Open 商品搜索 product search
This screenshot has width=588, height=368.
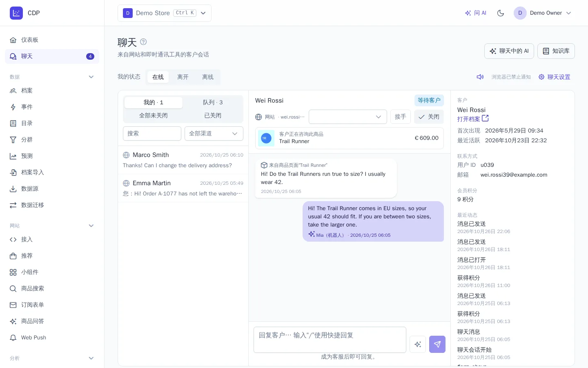coord(52,289)
